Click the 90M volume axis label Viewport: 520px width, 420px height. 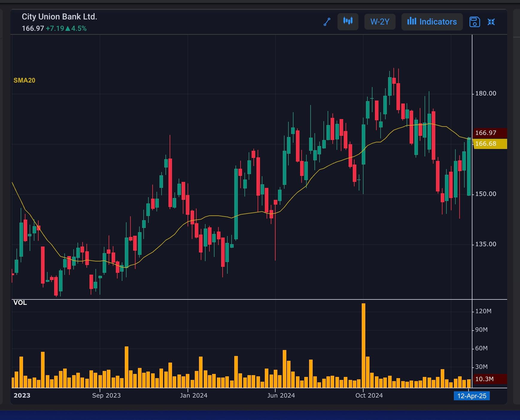pyautogui.click(x=481, y=330)
